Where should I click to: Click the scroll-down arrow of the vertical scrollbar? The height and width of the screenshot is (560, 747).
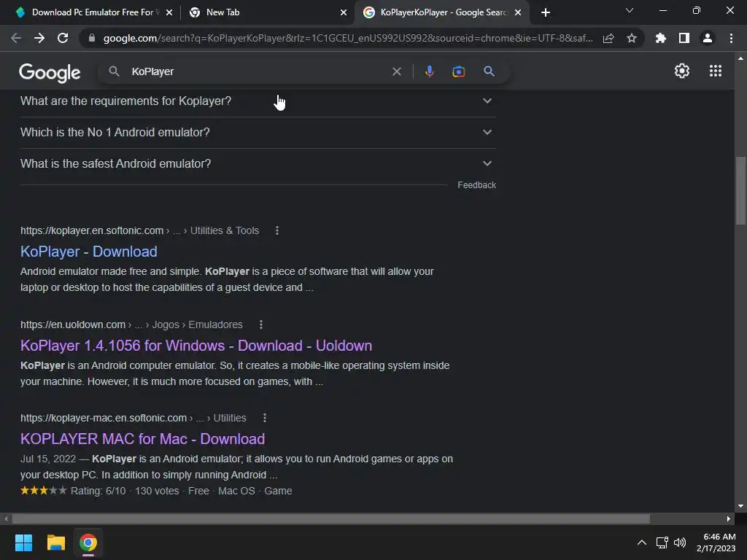coord(740,506)
